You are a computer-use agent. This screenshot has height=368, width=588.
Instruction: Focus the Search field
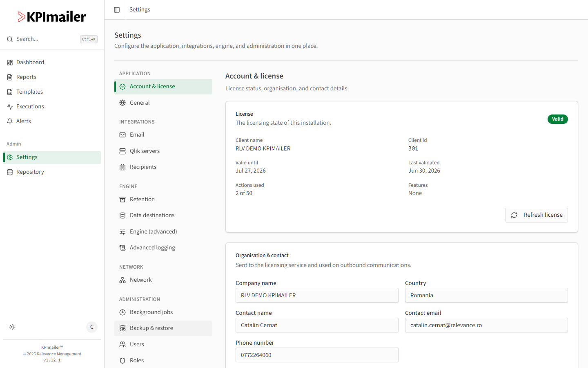tap(52, 39)
